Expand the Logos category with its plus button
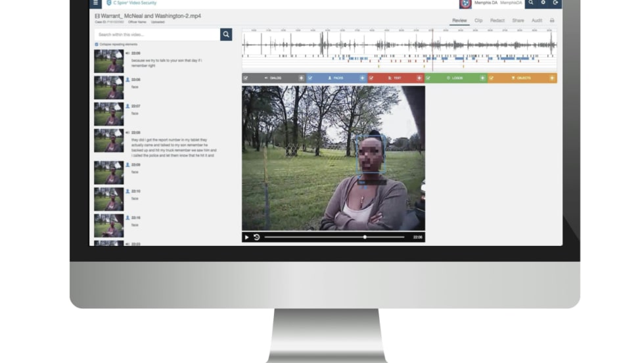The height and width of the screenshot is (363, 644). (x=482, y=78)
